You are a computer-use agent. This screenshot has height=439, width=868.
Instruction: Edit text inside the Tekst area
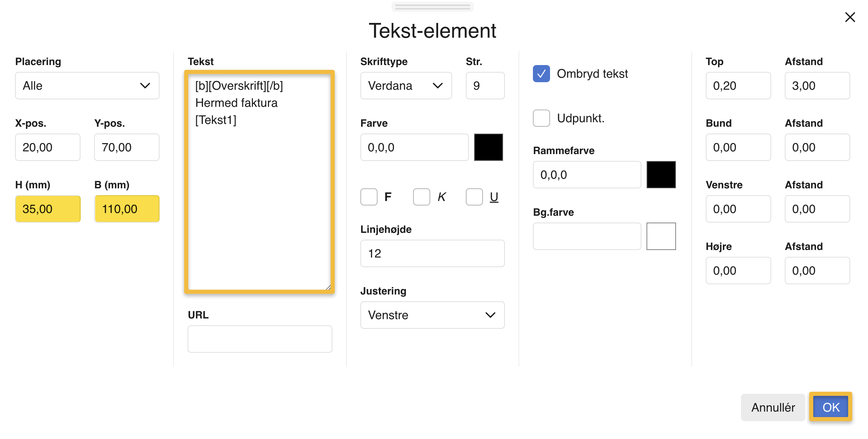(259, 181)
